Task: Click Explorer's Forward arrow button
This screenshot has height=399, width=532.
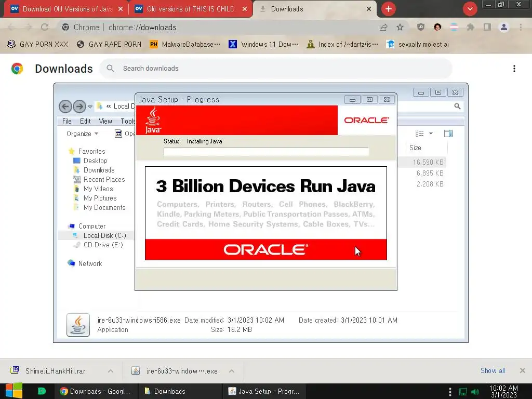Action: tap(79, 107)
